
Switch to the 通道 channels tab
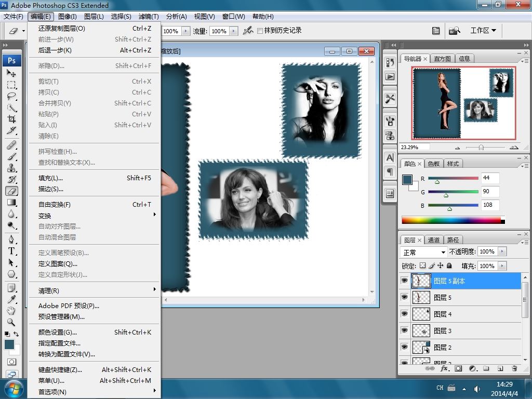tap(434, 240)
